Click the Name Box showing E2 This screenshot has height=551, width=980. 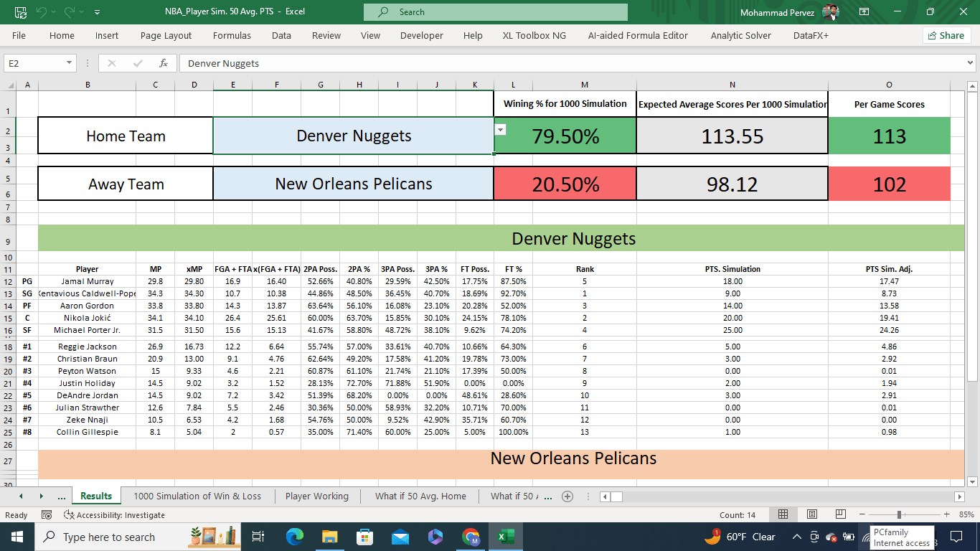pos(34,63)
